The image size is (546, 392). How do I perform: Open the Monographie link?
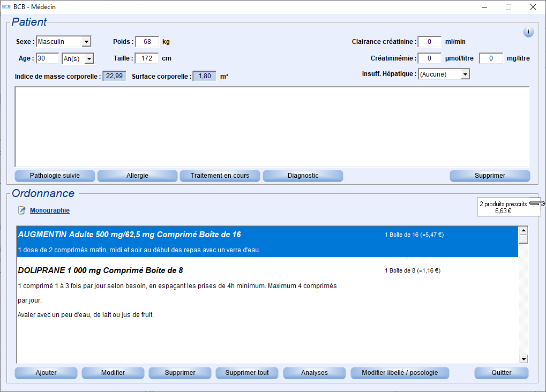50,210
